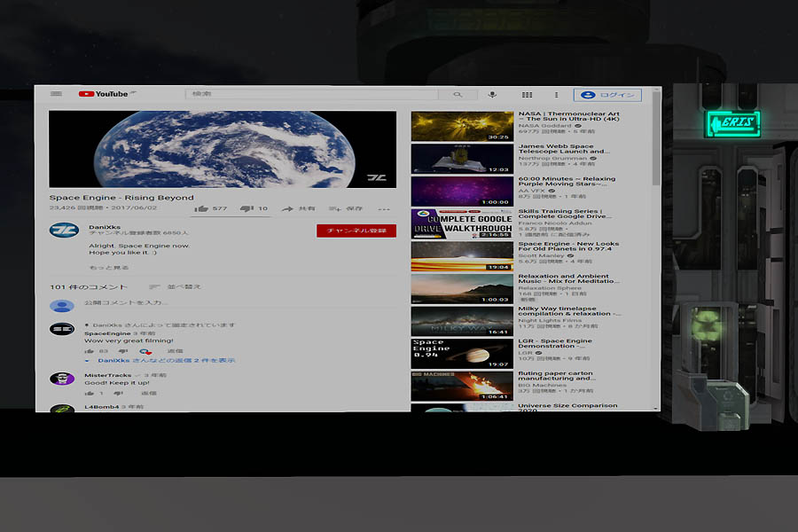The height and width of the screenshot is (532, 798).
Task: Dislike SpaceEngine's "Wow very great filming!" comment
Action: pyautogui.click(x=122, y=351)
